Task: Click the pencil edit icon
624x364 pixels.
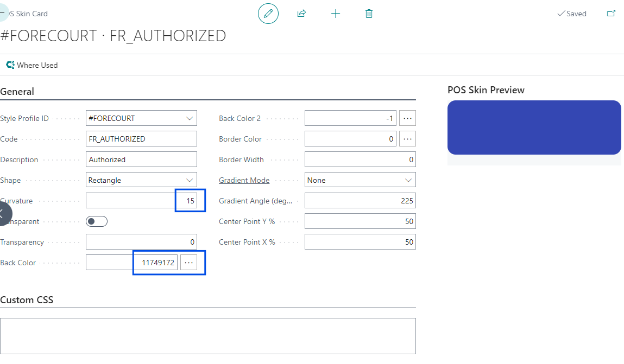Action: 268,14
